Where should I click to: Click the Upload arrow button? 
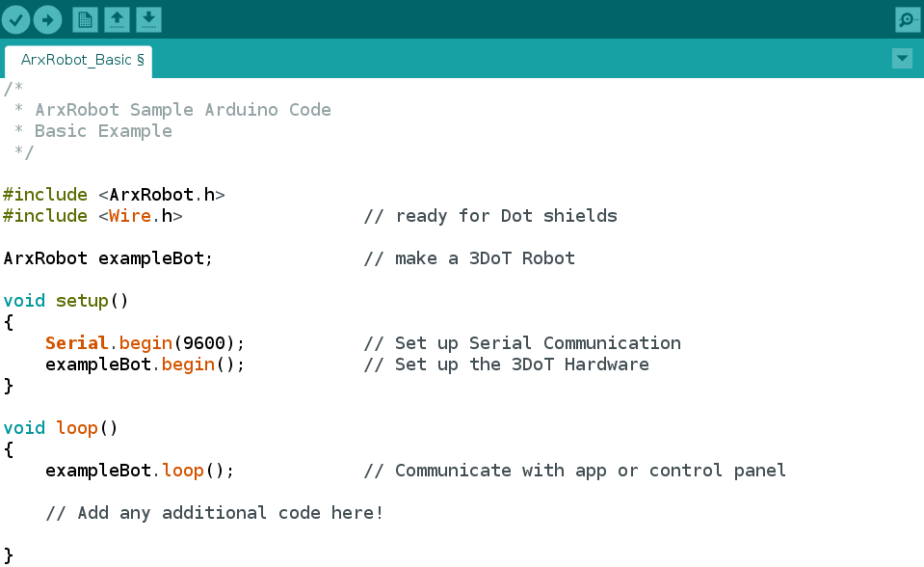pyautogui.click(x=48, y=20)
